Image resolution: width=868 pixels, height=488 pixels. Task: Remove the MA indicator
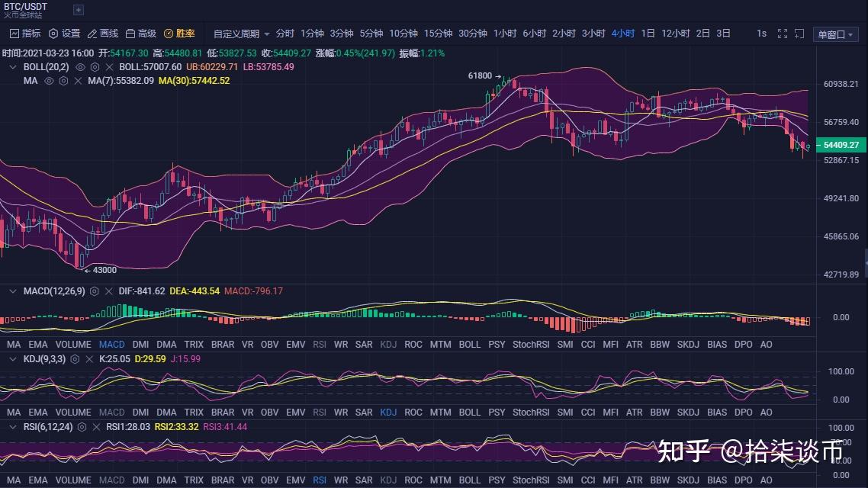[x=78, y=81]
